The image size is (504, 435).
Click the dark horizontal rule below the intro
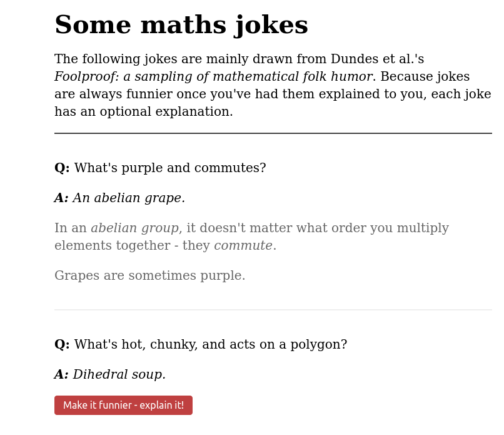[273, 133]
